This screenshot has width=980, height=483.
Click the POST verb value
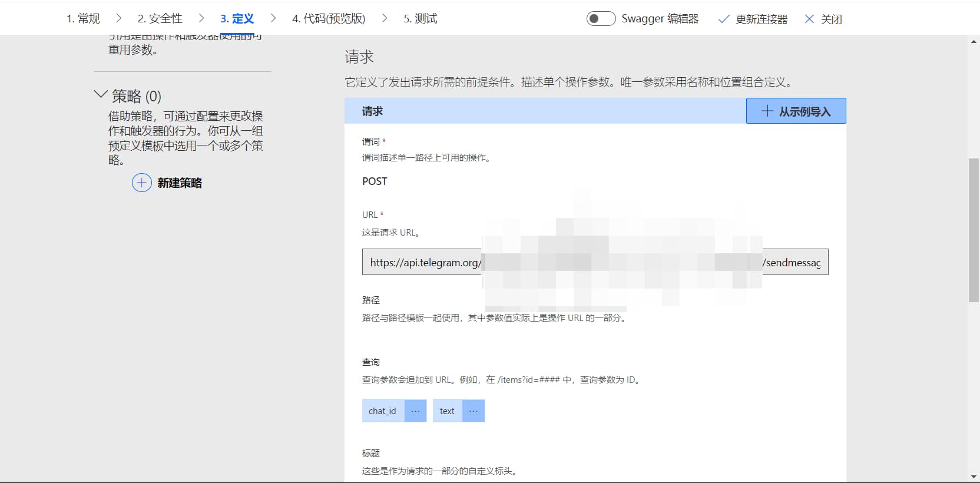(x=375, y=181)
